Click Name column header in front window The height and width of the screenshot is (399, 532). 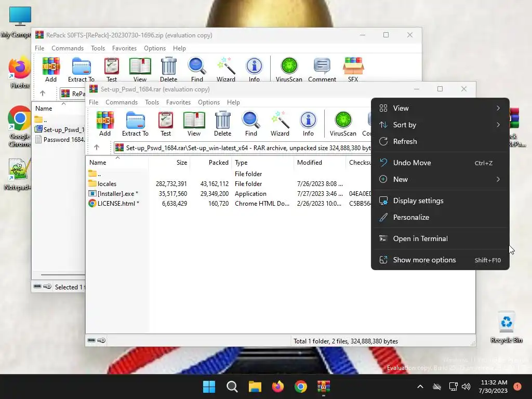tap(117, 163)
